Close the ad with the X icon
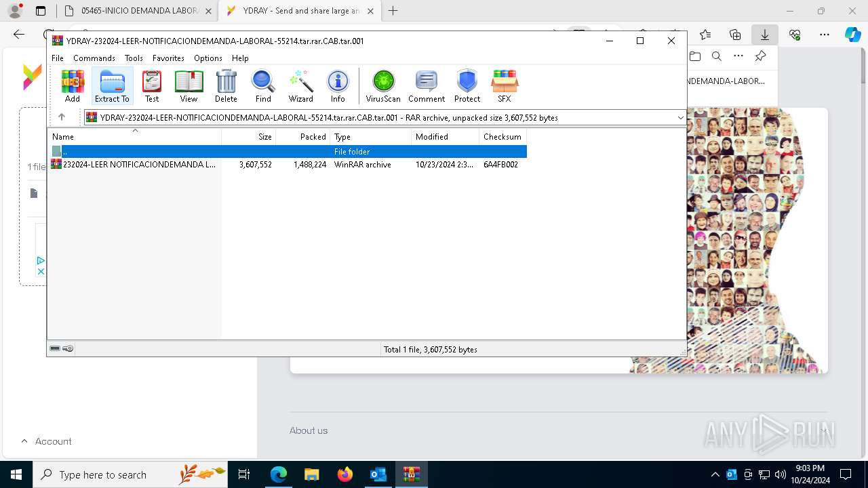The width and height of the screenshot is (868, 488). [41, 271]
